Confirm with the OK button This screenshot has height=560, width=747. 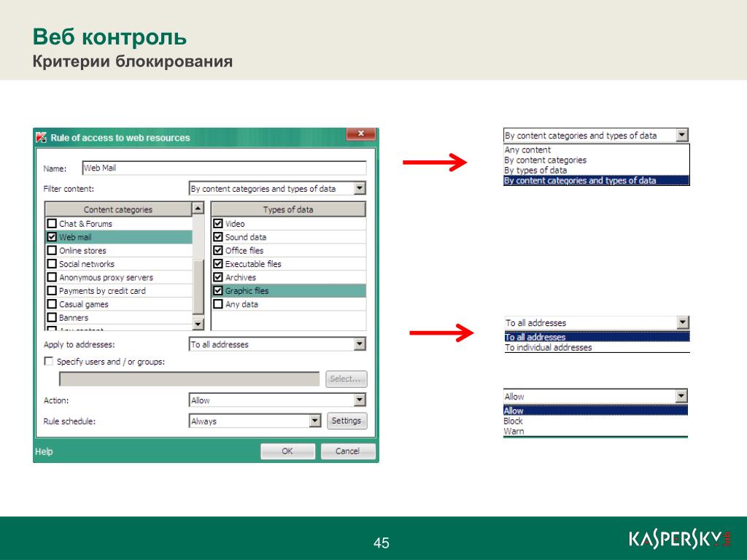pos(287,451)
